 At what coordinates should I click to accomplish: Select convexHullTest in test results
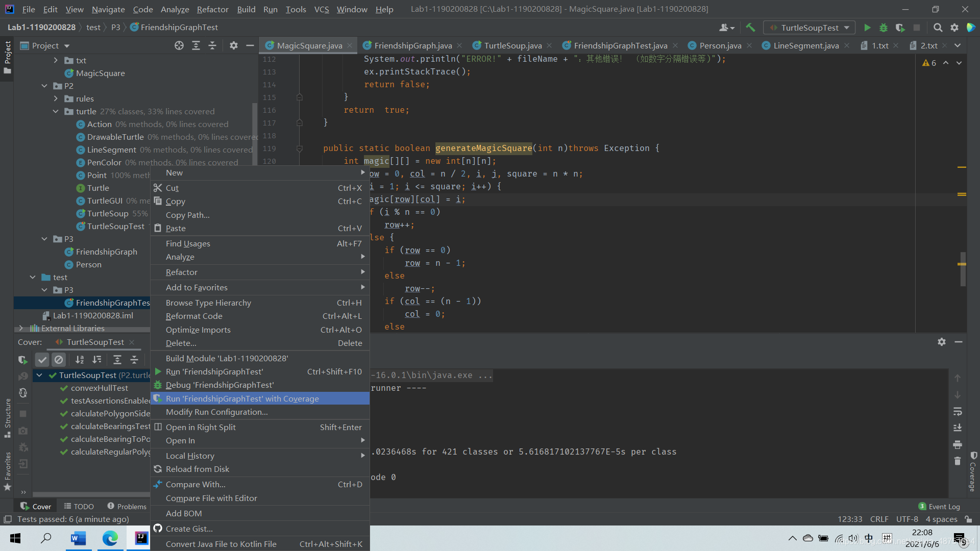click(100, 388)
